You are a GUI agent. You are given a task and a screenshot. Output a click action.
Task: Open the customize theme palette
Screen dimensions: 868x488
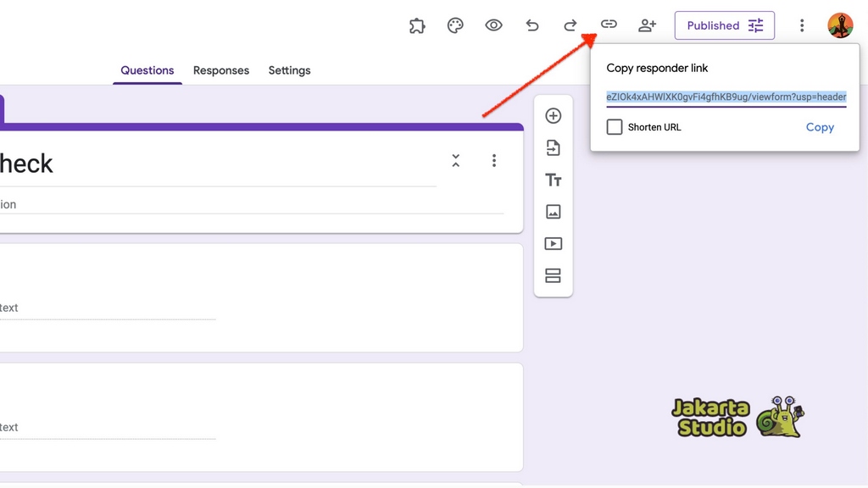(x=455, y=25)
